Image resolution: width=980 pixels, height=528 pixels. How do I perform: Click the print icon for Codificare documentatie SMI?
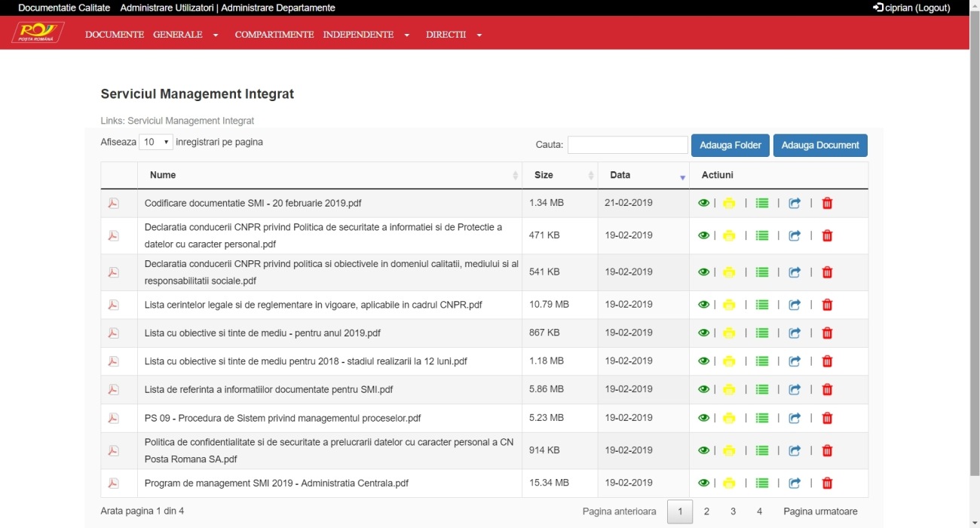(x=729, y=203)
